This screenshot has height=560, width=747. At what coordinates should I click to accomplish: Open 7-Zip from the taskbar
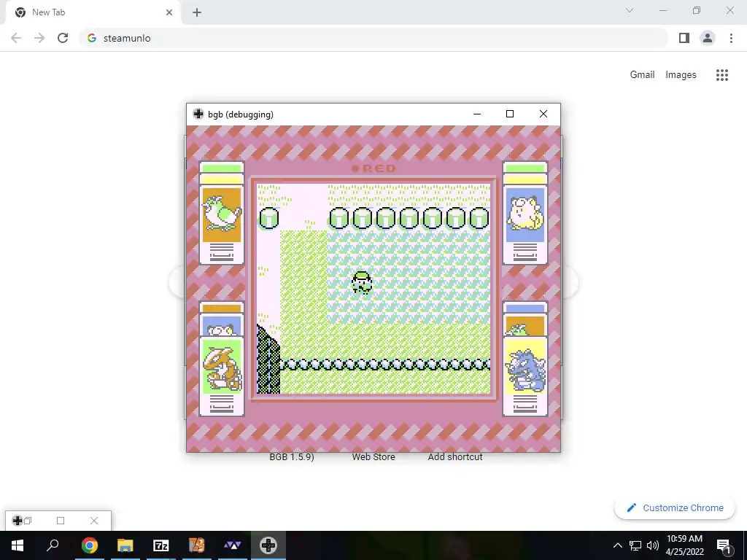[x=161, y=545]
